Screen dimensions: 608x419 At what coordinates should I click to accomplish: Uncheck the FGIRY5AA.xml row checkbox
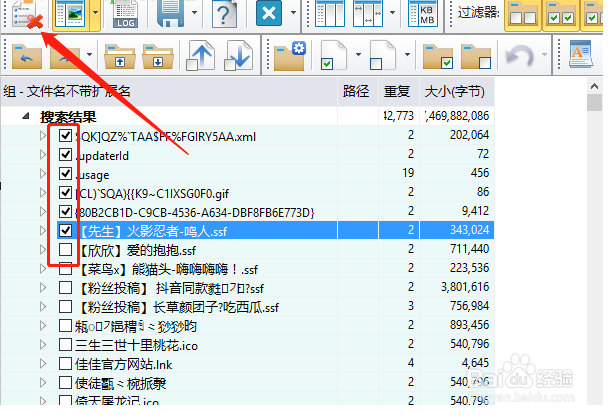click(x=66, y=136)
